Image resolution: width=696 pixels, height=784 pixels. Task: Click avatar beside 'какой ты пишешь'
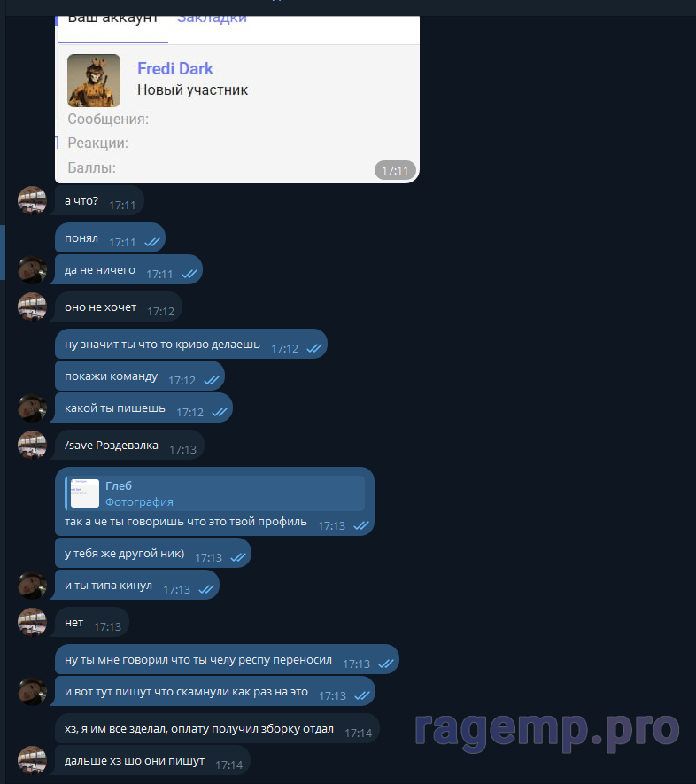click(32, 408)
